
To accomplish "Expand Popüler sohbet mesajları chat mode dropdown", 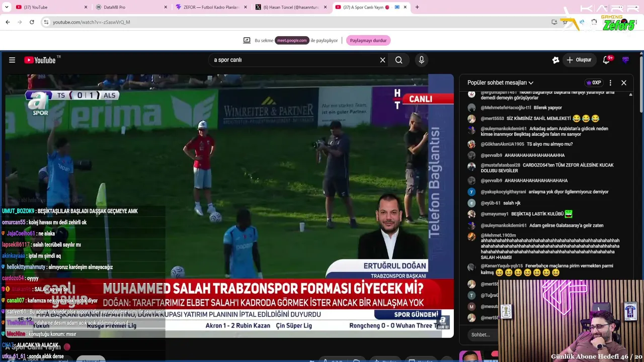I will [x=500, y=82].
